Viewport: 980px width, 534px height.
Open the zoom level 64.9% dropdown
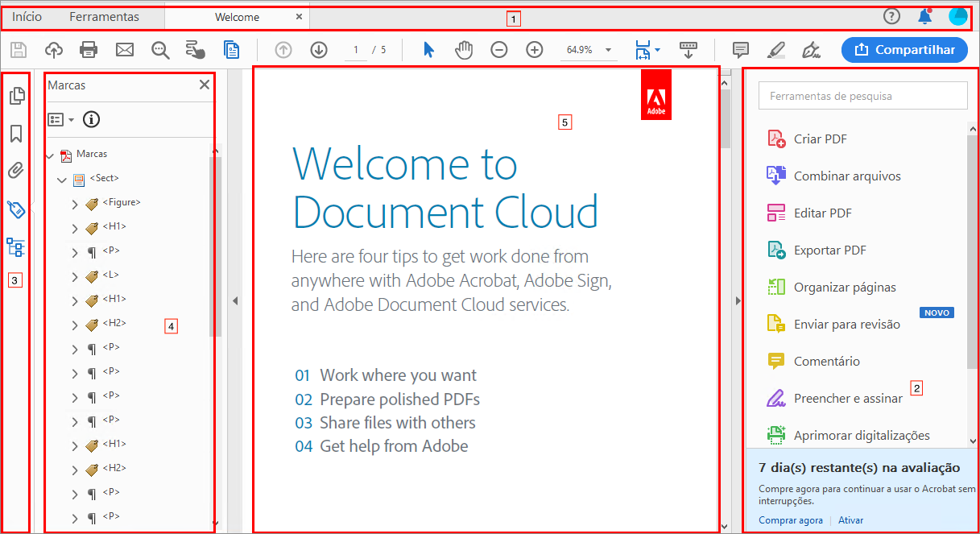click(608, 50)
